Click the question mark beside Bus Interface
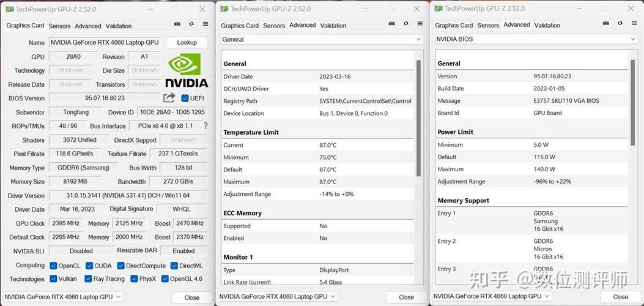Image resolution: width=644 pixels, height=306 pixels. tap(205, 125)
